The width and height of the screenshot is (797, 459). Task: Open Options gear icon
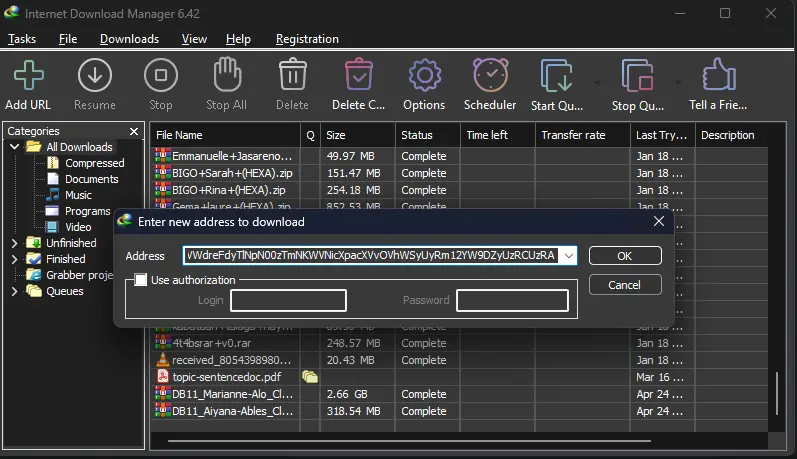pyautogui.click(x=424, y=75)
